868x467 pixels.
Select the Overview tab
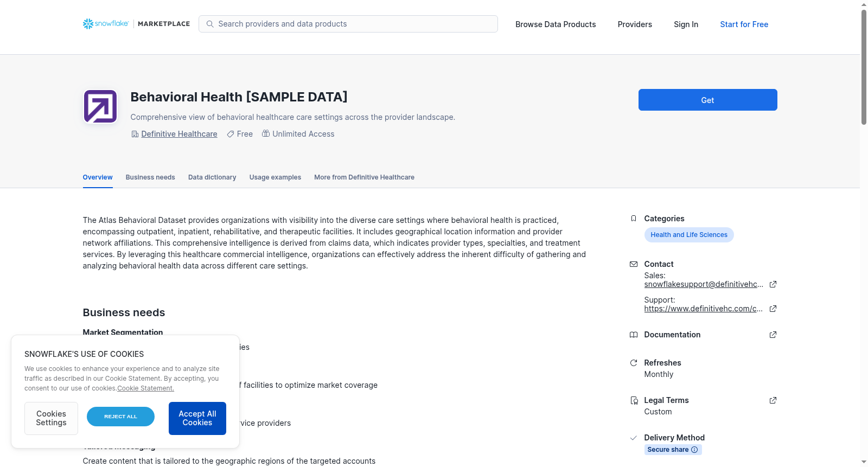[98, 177]
